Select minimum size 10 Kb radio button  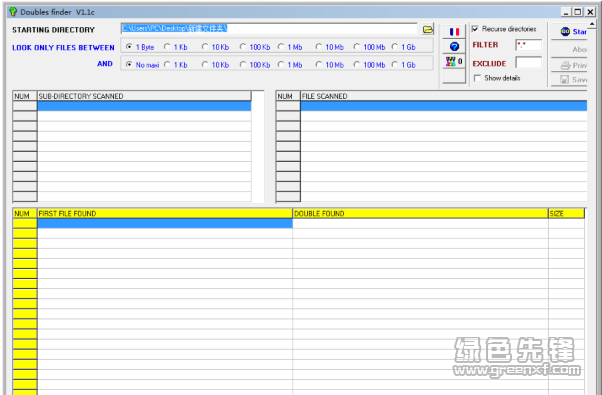(205, 47)
